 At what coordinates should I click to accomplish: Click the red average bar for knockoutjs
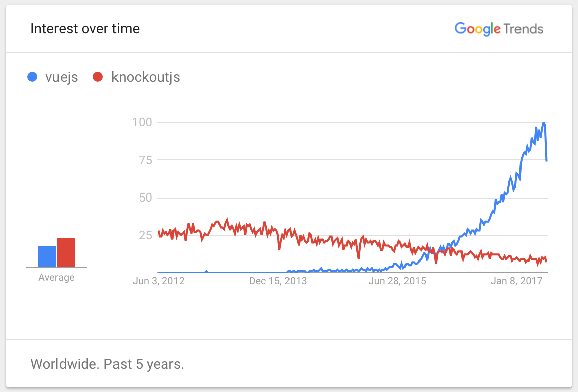pyautogui.click(x=66, y=252)
